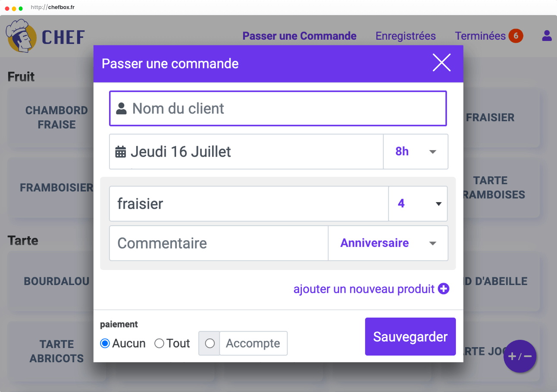Click the red badge showing 6

point(516,36)
